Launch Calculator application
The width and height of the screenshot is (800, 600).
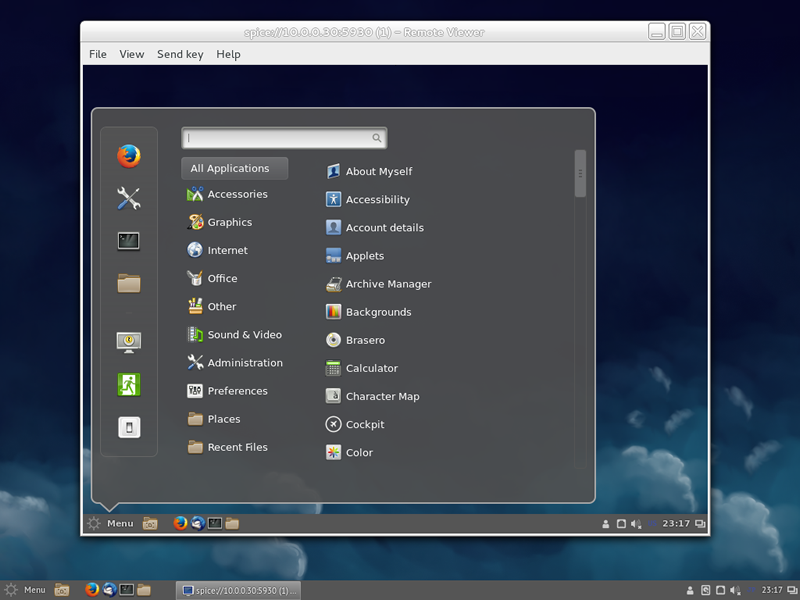[362, 368]
